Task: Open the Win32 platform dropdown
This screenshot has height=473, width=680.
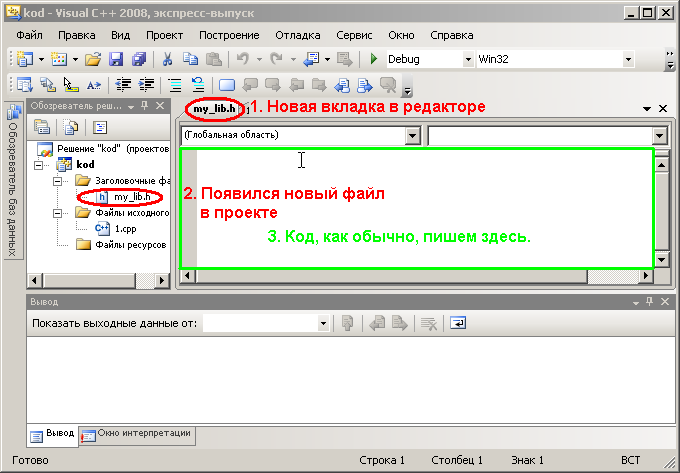Action: [628, 59]
